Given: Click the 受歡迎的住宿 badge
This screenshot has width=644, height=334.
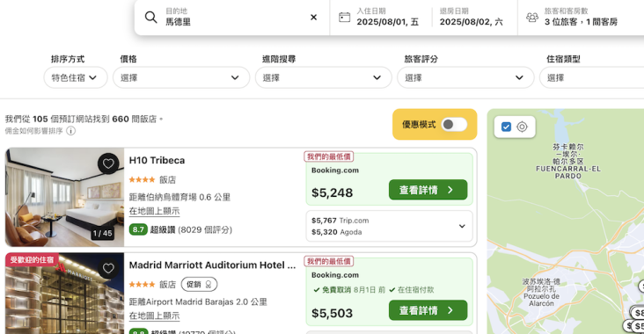Looking at the screenshot, I should (x=32, y=260).
